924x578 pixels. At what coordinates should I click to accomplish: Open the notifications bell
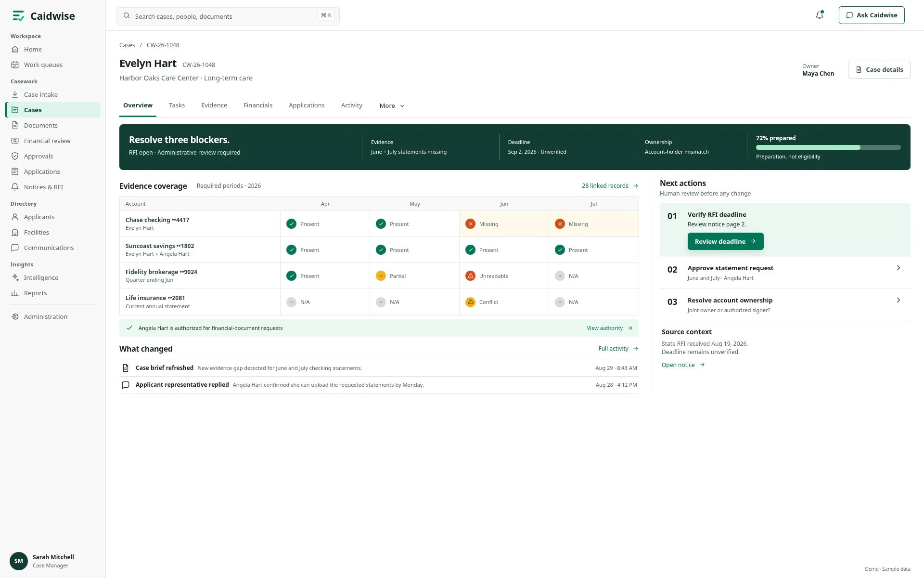[x=820, y=15]
